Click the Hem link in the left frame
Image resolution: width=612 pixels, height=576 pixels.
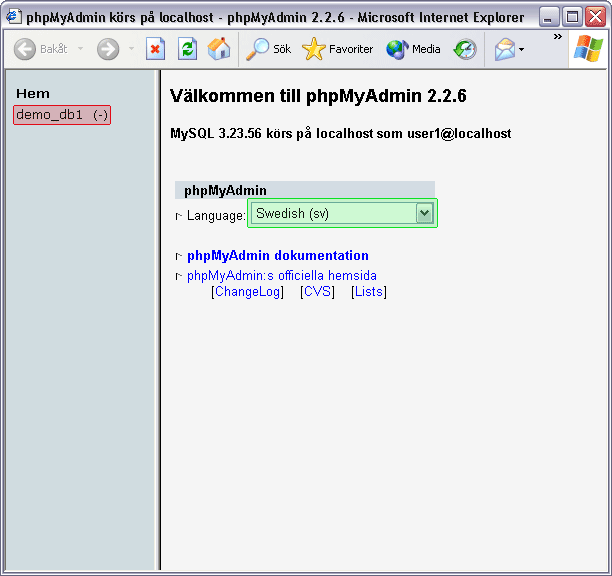(x=33, y=94)
